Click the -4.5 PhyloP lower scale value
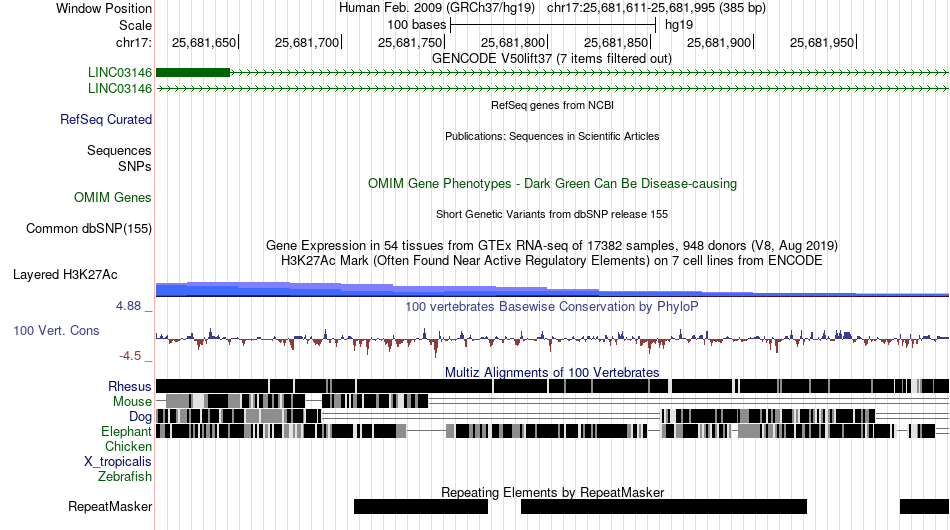The height and width of the screenshot is (530, 950). click(130, 356)
